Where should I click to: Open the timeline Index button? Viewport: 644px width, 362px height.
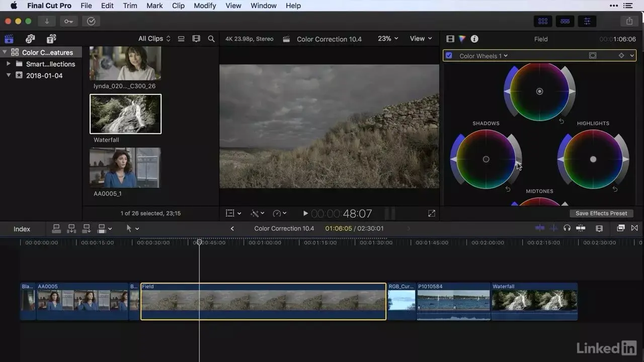coord(22,229)
